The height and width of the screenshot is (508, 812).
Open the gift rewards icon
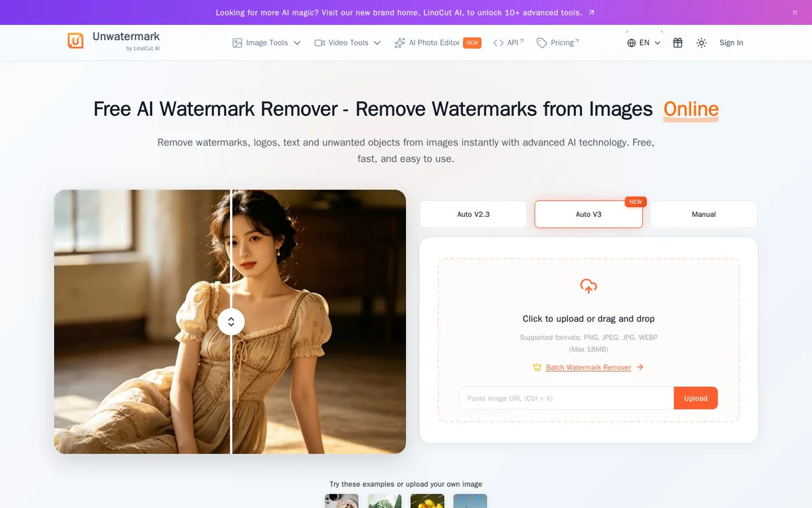tap(678, 43)
